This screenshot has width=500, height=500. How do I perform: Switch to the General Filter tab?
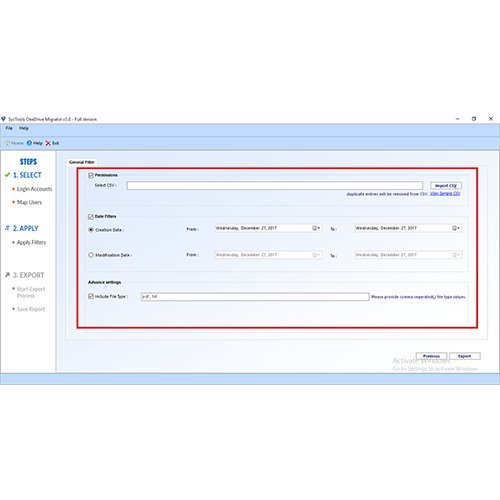coord(82,162)
